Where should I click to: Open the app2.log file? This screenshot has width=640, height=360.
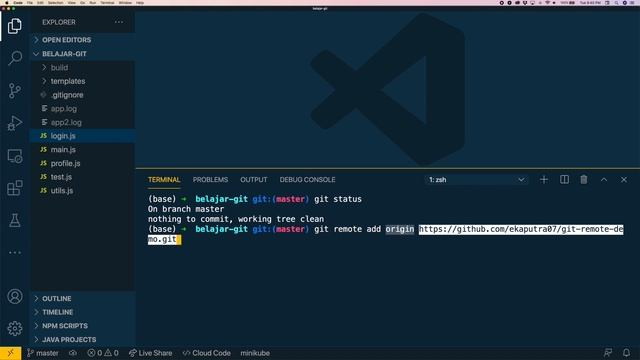[x=83, y=122]
